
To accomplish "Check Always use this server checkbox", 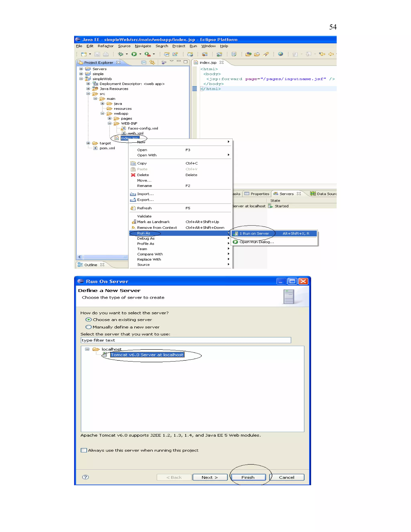I will 84,450.
